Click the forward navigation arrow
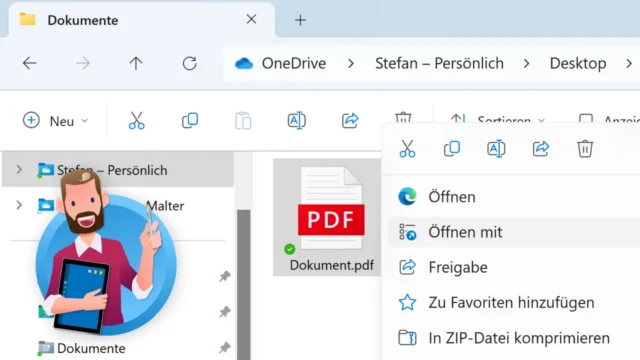The width and height of the screenshot is (640, 360). [x=83, y=63]
